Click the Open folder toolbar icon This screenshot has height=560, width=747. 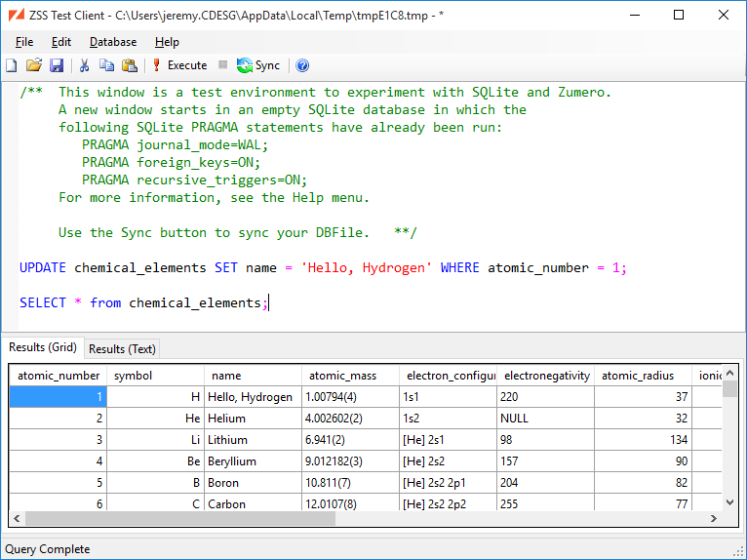coord(34,65)
